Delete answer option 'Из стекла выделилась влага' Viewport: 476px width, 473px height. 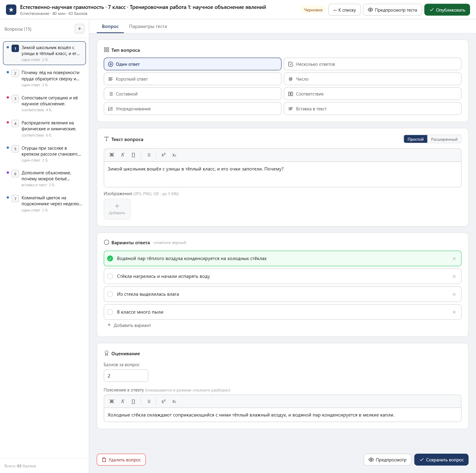[x=454, y=294]
